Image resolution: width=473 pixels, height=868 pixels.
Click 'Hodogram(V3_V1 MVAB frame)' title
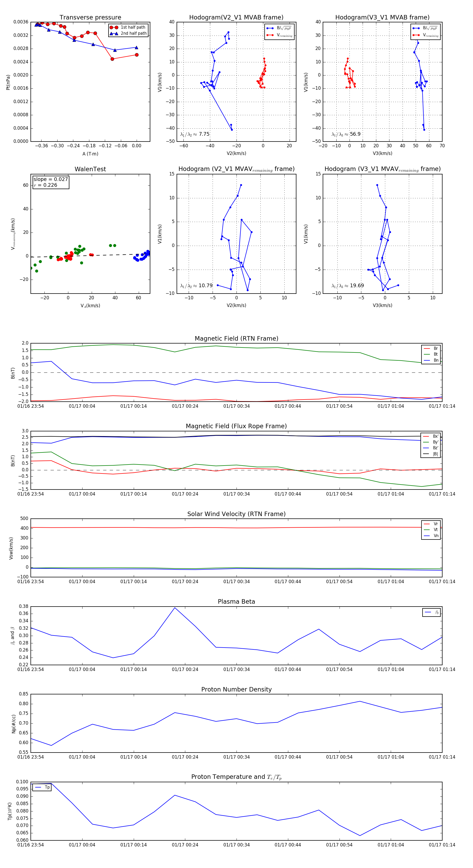[382, 18]
